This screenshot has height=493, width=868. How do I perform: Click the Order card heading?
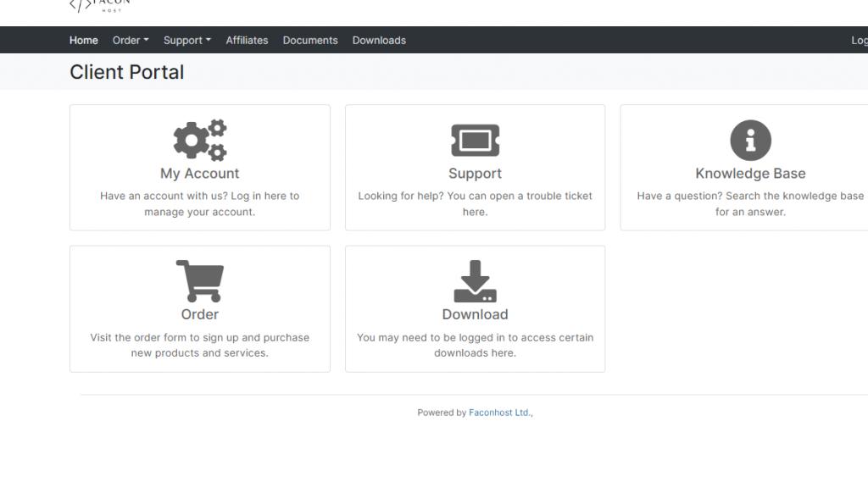tap(200, 314)
